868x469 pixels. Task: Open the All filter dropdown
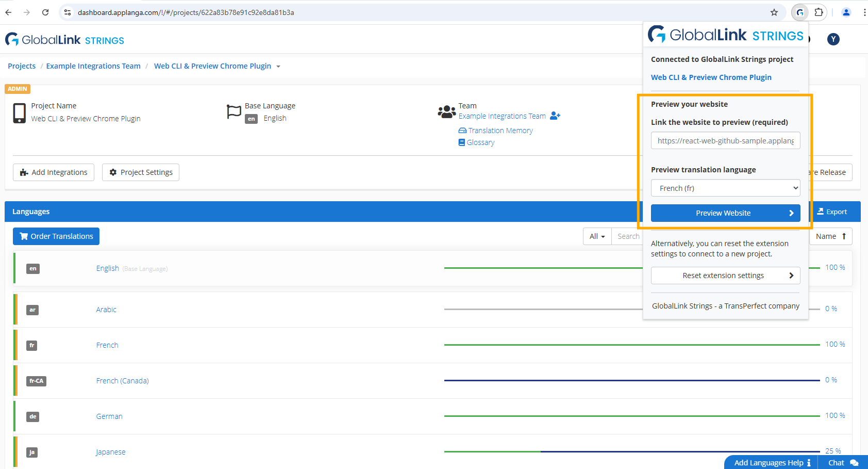(x=597, y=236)
